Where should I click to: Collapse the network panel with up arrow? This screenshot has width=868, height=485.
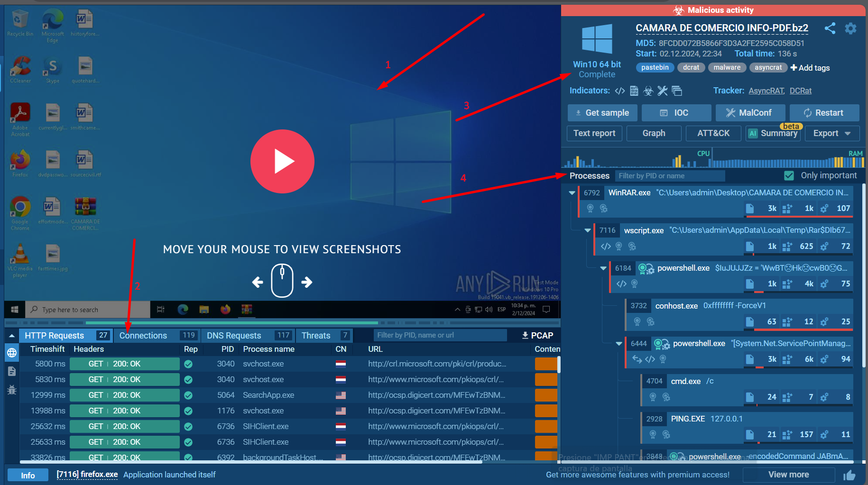[x=11, y=336]
